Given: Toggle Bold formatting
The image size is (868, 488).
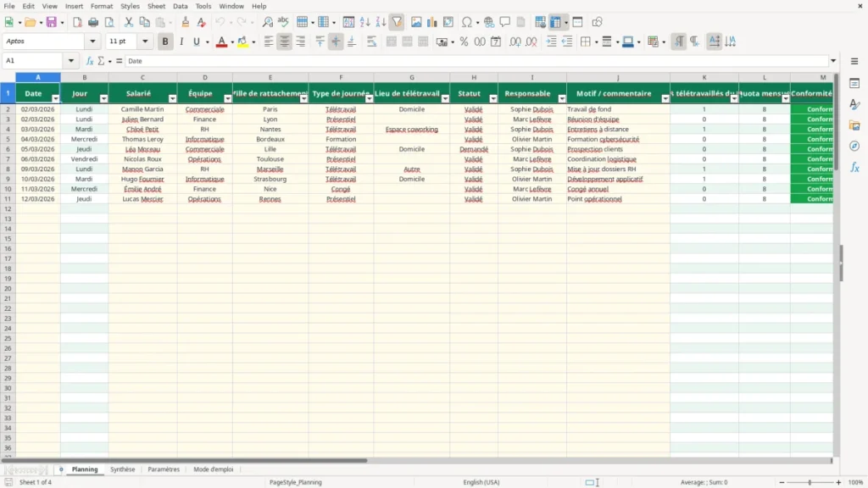Looking at the screenshot, I should tap(165, 42).
